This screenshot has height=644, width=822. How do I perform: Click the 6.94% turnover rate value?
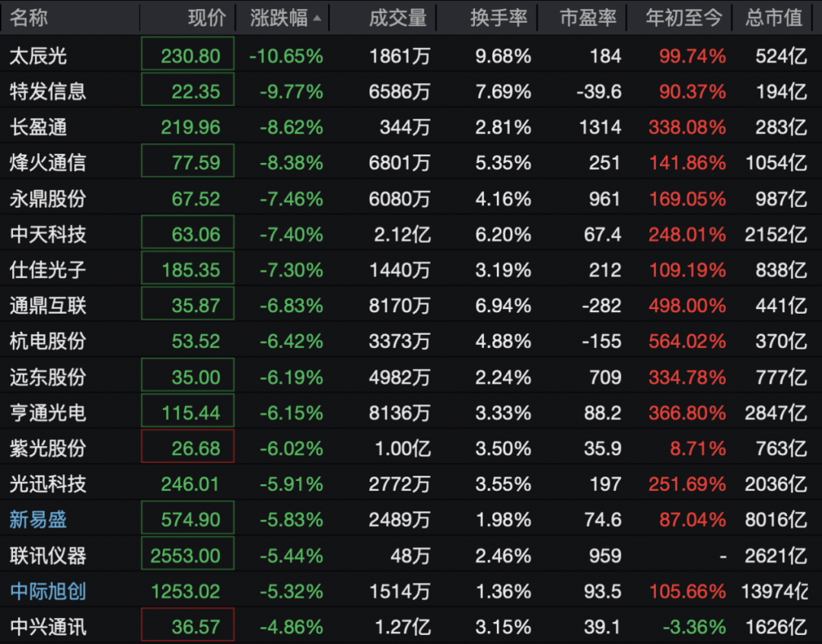(x=503, y=306)
